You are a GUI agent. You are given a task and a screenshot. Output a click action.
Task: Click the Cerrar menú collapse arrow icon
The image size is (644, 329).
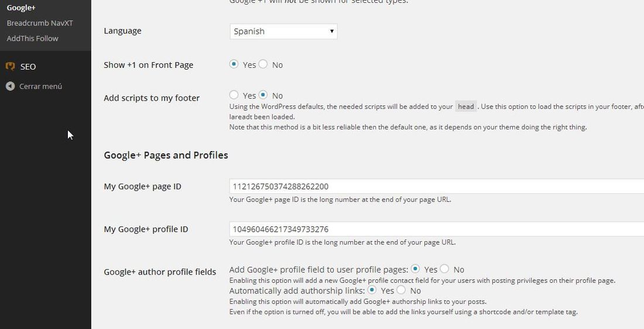pyautogui.click(x=11, y=86)
